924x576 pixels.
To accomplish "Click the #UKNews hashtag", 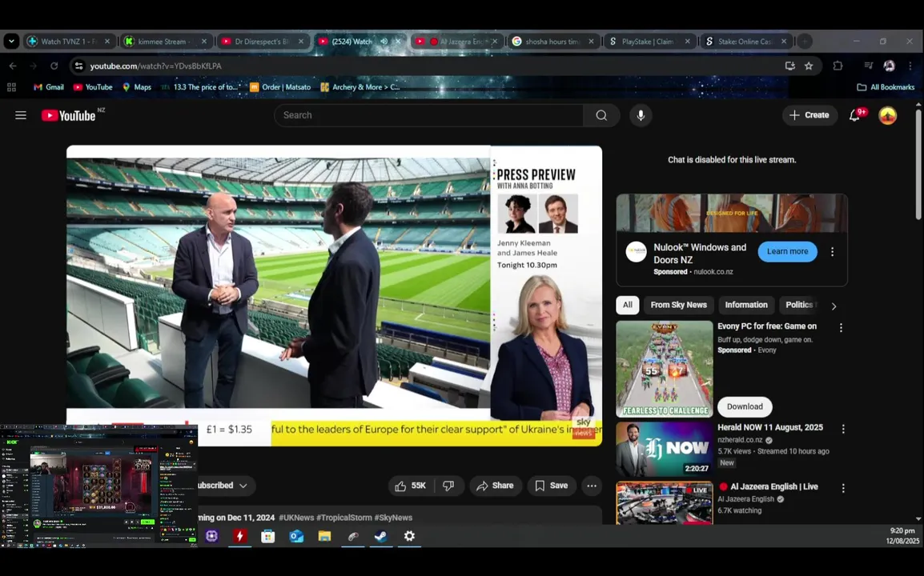I will click(295, 518).
